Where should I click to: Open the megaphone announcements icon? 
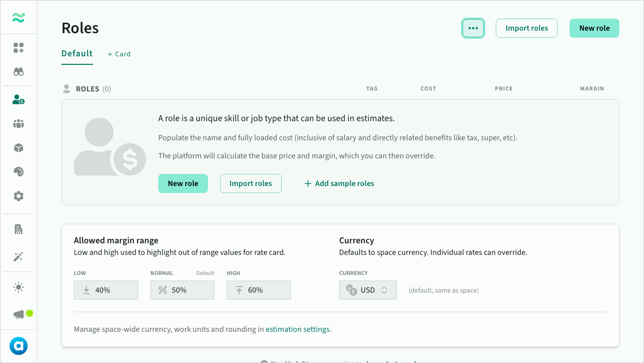[19, 314]
